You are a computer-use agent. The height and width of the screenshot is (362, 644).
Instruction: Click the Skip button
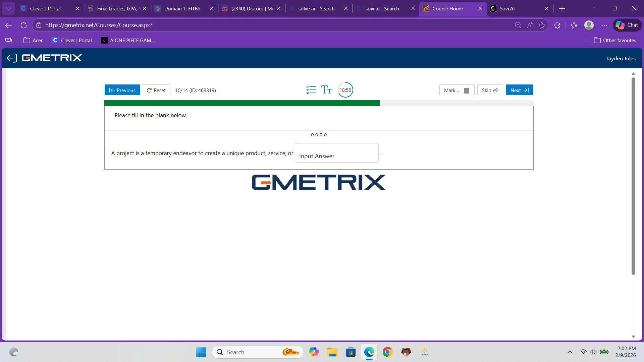(x=490, y=90)
